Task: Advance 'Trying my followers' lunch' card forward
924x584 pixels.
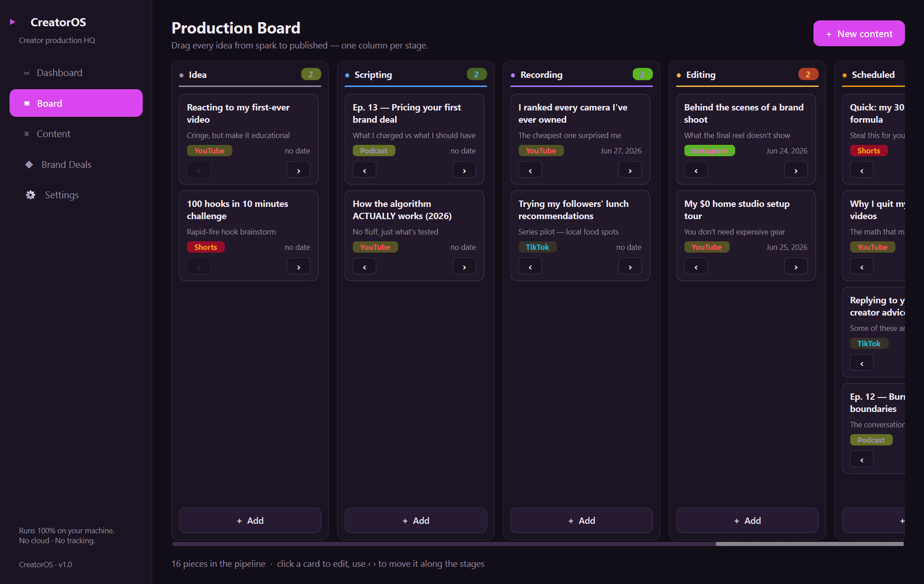Action: [x=630, y=267]
